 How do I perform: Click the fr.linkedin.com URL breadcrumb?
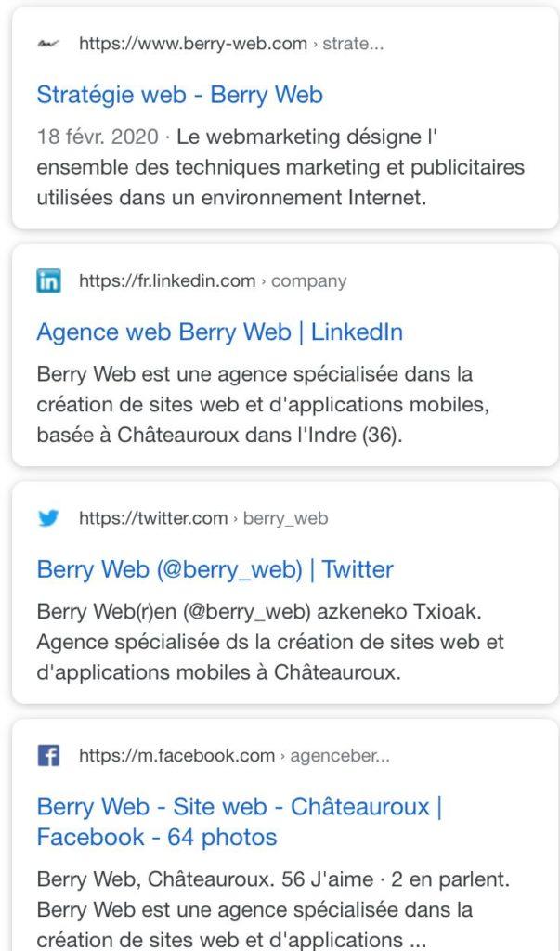(167, 281)
